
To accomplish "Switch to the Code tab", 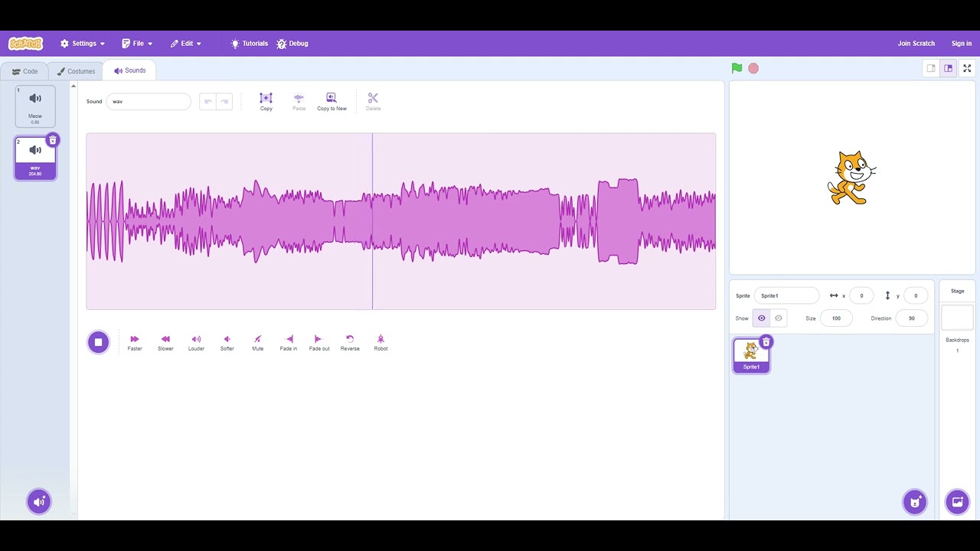I will click(24, 71).
